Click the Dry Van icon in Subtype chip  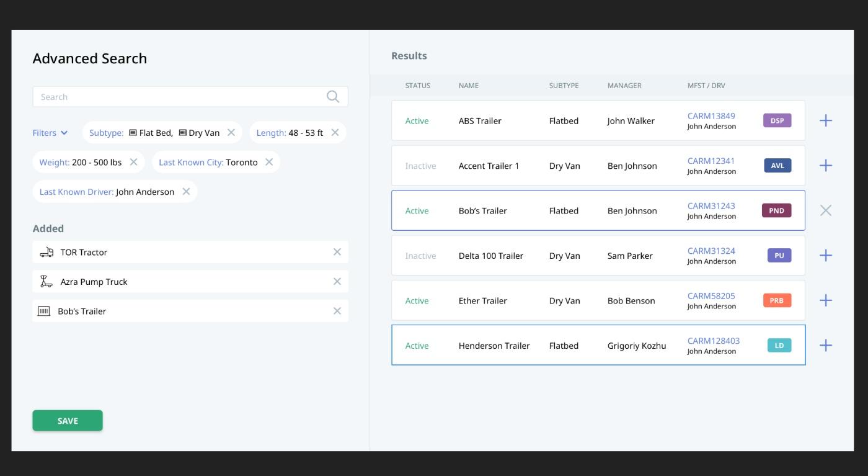click(182, 132)
